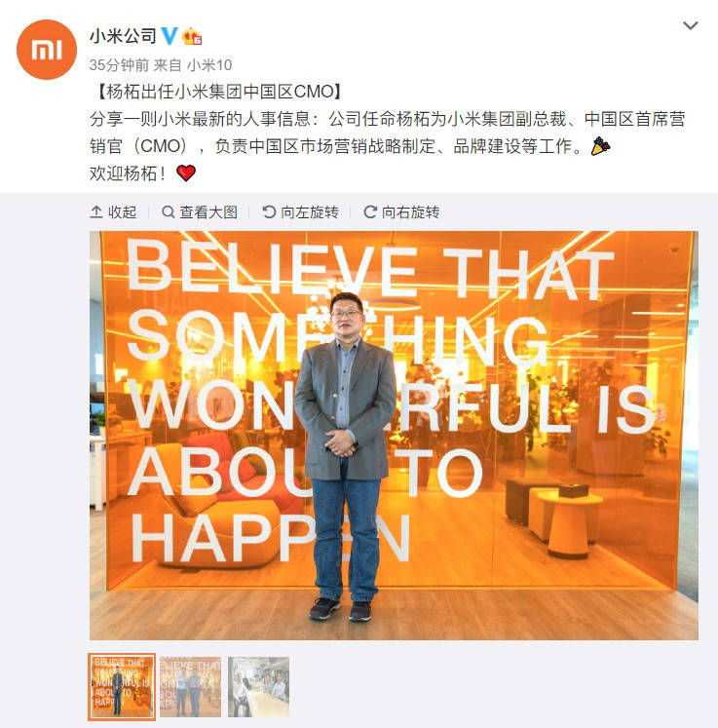Click the crown membership badge icon

(x=192, y=36)
